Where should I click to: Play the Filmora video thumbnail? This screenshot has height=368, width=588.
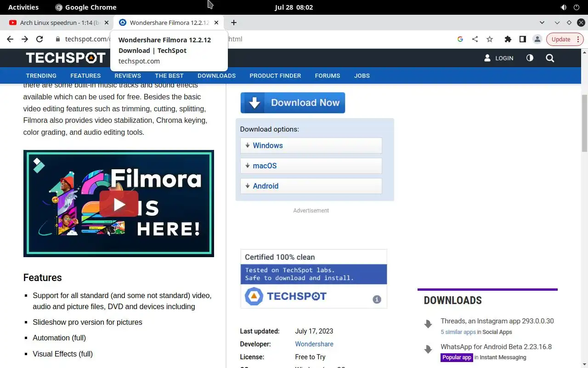click(x=119, y=204)
